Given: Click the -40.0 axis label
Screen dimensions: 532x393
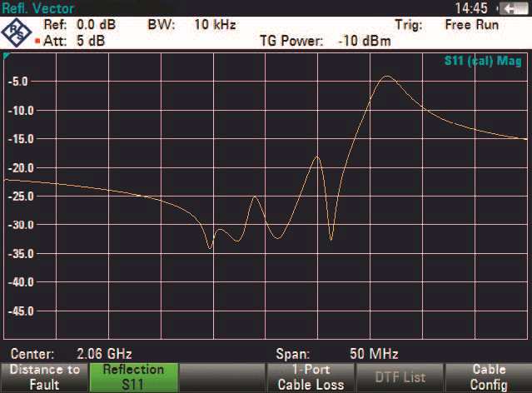Looking at the screenshot, I should point(21,282).
